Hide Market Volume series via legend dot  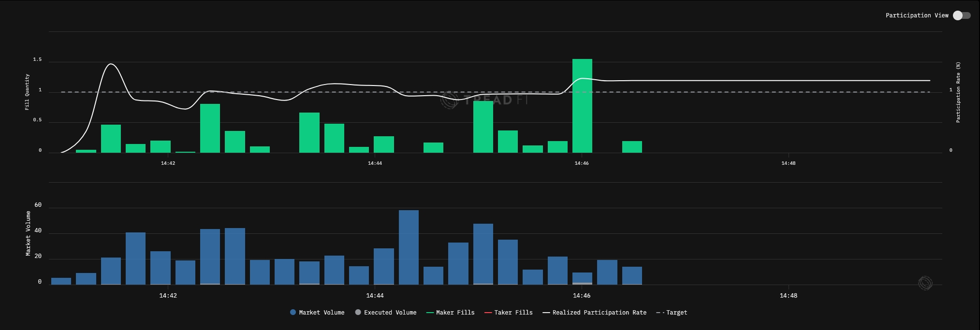293,313
